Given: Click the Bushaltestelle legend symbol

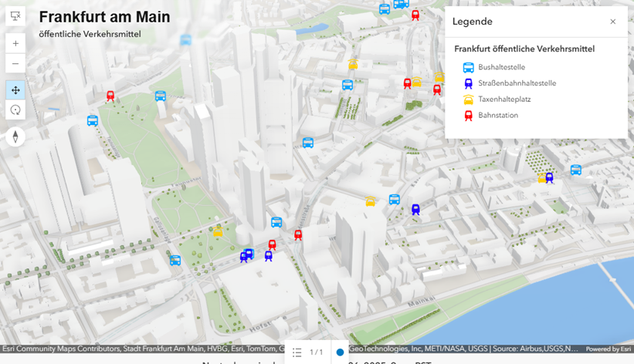Looking at the screenshot, I should [468, 67].
